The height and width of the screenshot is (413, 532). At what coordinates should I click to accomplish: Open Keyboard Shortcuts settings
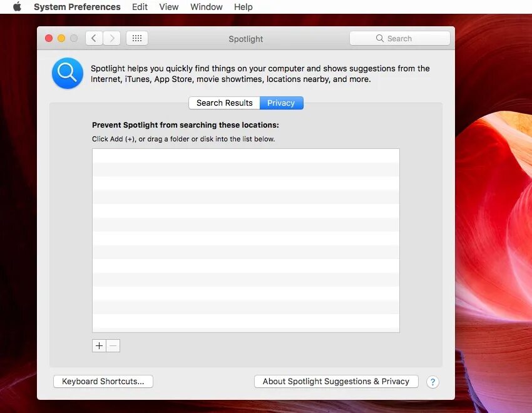[103, 382]
